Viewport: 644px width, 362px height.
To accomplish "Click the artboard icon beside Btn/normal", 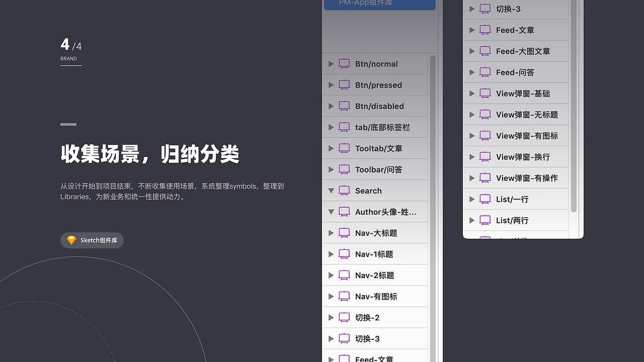I will pos(344,64).
